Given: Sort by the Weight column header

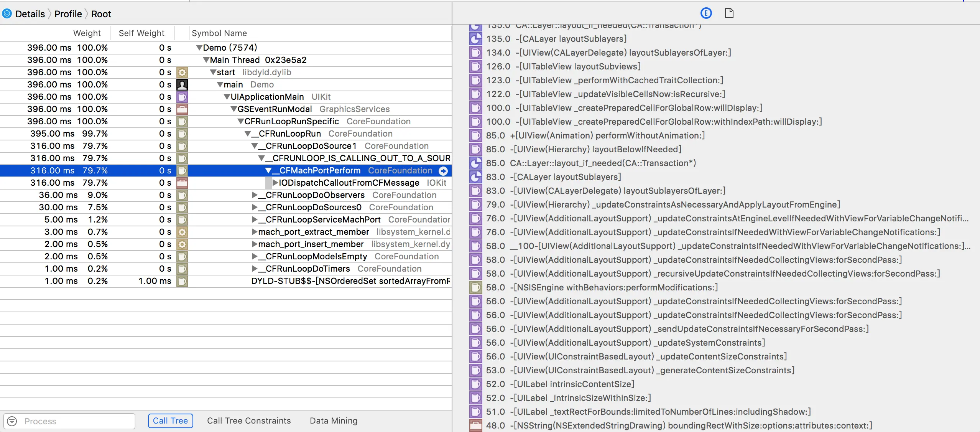Looking at the screenshot, I should (x=87, y=33).
